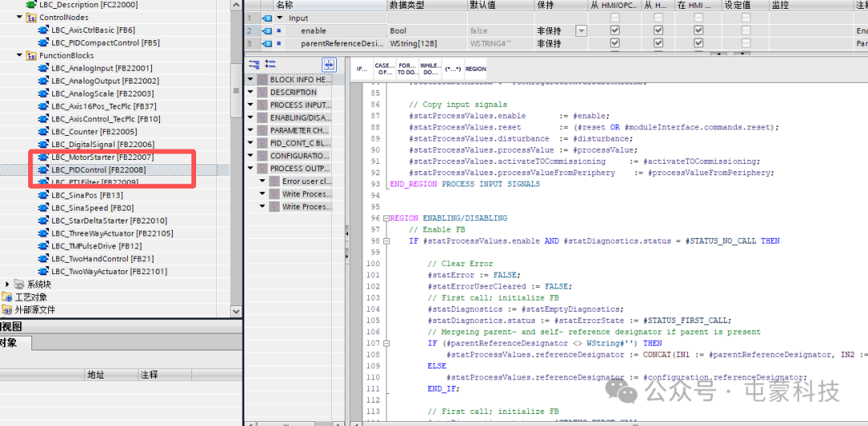
Task: Insert REGION template from toolbar
Action: [x=476, y=69]
